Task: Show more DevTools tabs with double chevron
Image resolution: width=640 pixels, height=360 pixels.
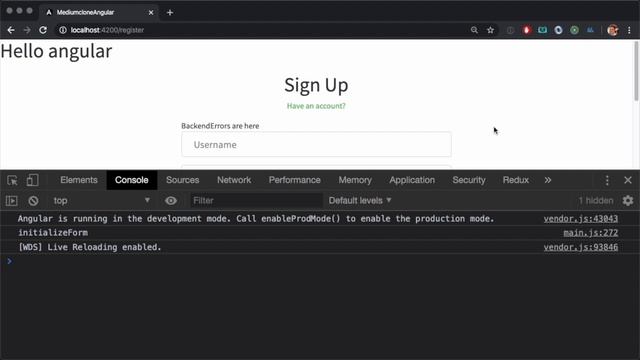Action: [548, 180]
